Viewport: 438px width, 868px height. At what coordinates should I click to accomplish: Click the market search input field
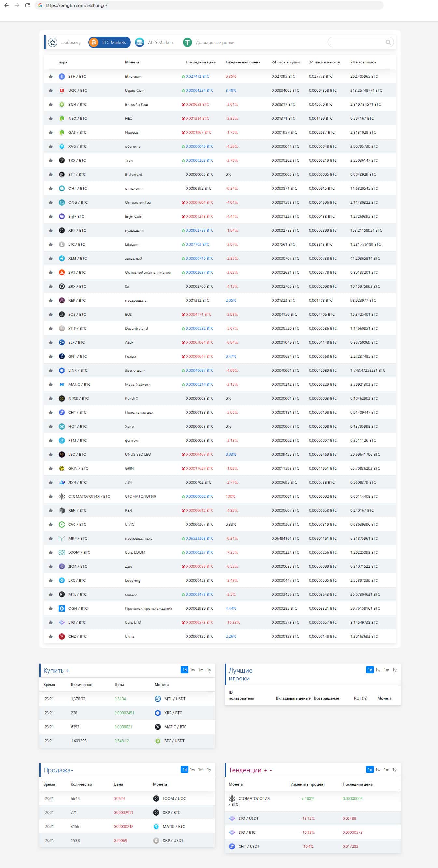point(357,42)
